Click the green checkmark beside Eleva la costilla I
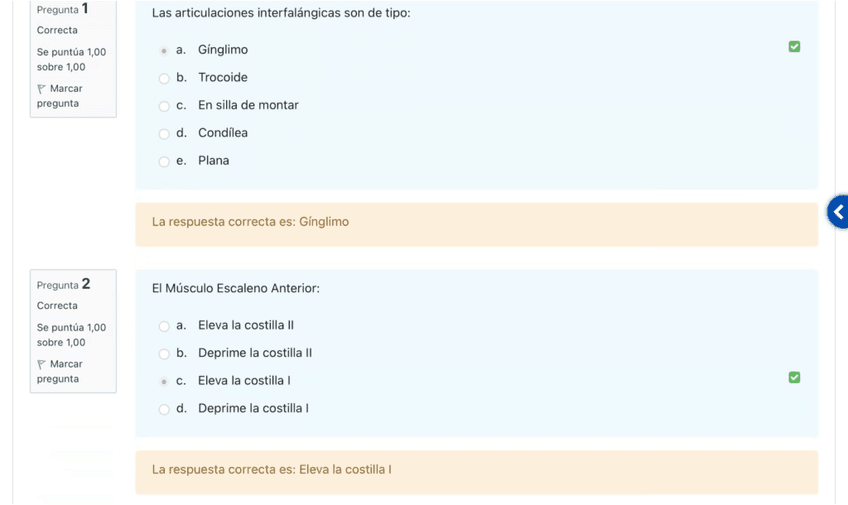Viewport: 848px width, 505px height. [794, 378]
